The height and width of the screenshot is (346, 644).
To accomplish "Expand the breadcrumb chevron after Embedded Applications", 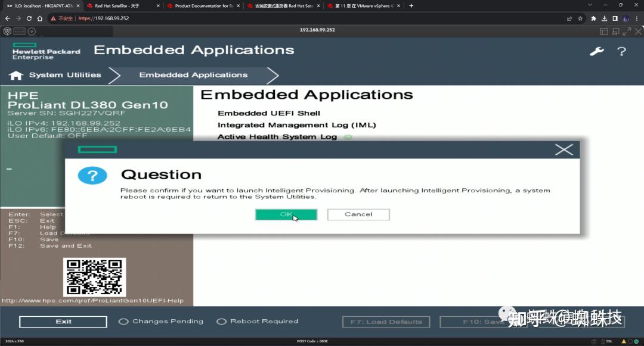I will [273, 75].
